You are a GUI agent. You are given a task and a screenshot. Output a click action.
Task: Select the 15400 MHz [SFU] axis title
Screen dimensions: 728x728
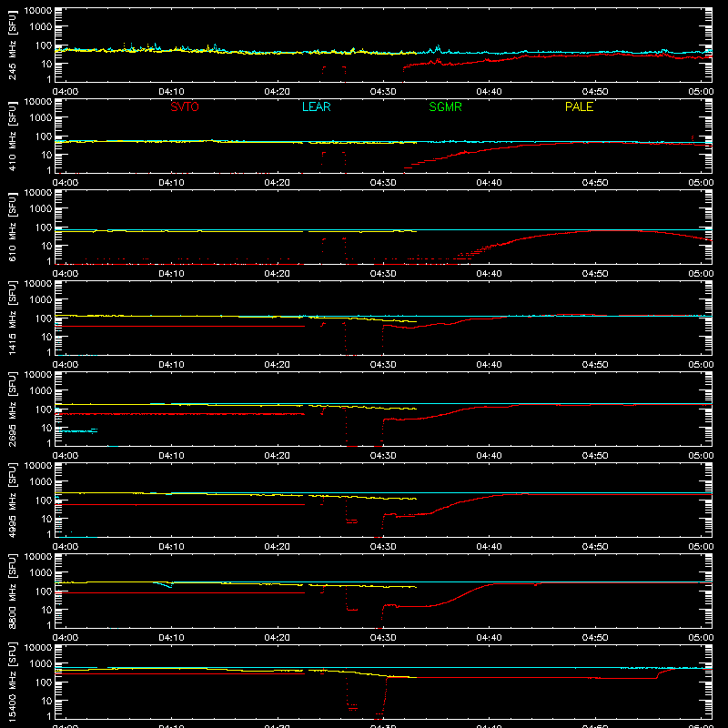pos(13,682)
